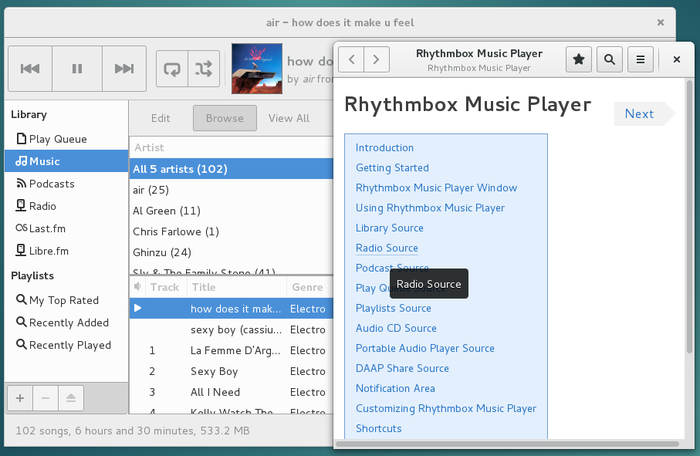
Task: Select artist Chris Farlowe (1)
Action: [x=231, y=231]
